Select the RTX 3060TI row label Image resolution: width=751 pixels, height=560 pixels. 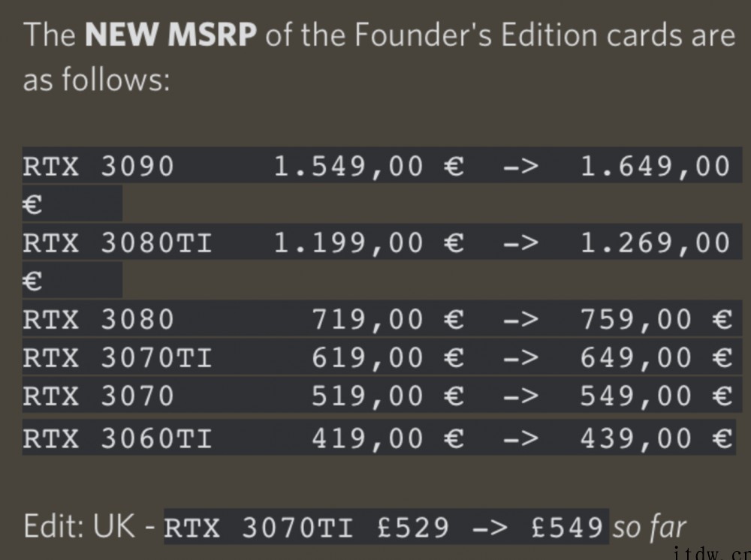[x=117, y=438]
